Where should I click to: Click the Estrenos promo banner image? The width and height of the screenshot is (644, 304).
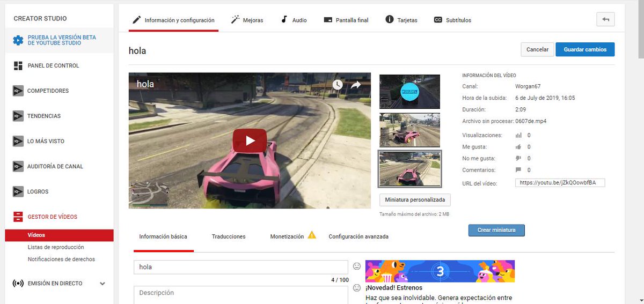(440, 271)
